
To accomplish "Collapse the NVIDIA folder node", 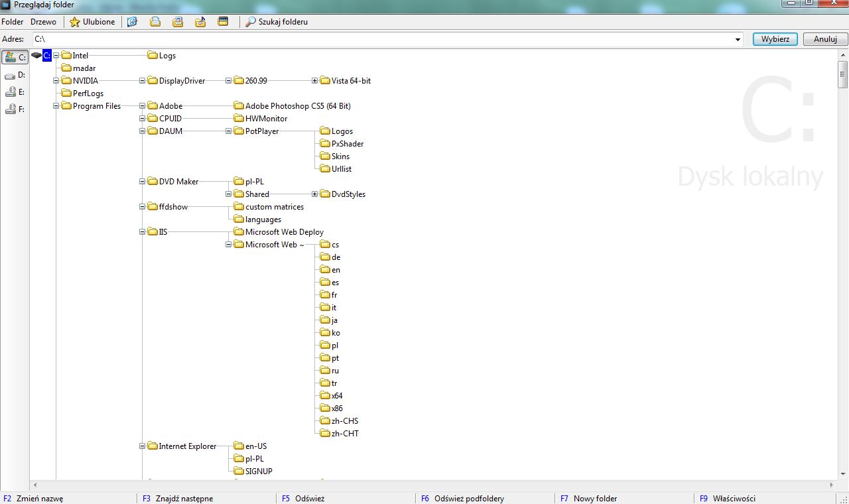I will 56,81.
